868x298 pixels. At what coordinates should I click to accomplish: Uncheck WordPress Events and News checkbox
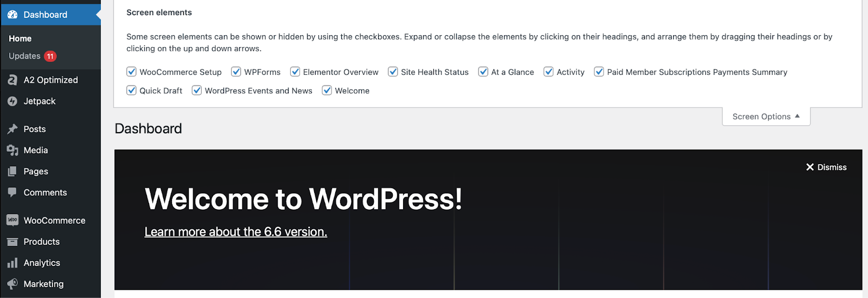point(197,90)
